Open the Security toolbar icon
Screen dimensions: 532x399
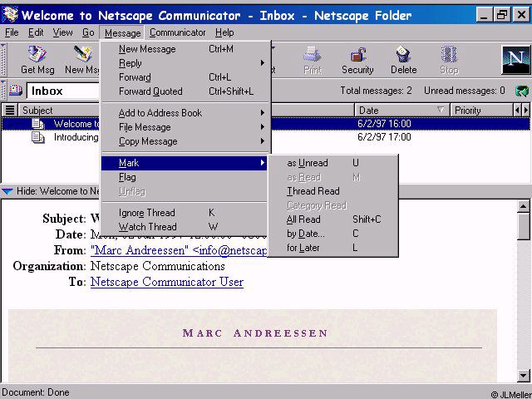click(x=357, y=60)
